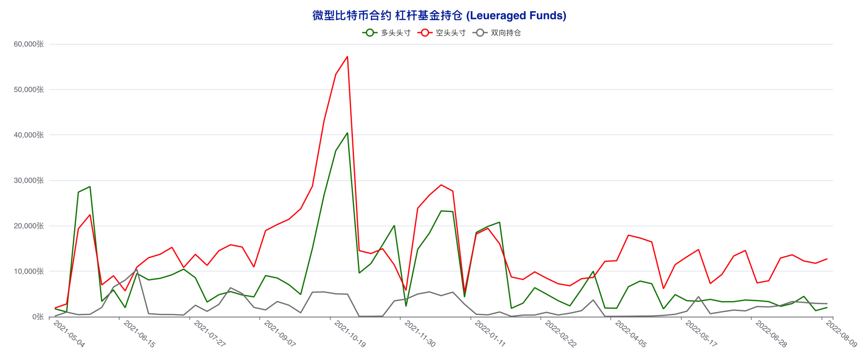
Task: Click the 0张 y-axis label
Action: [38, 317]
